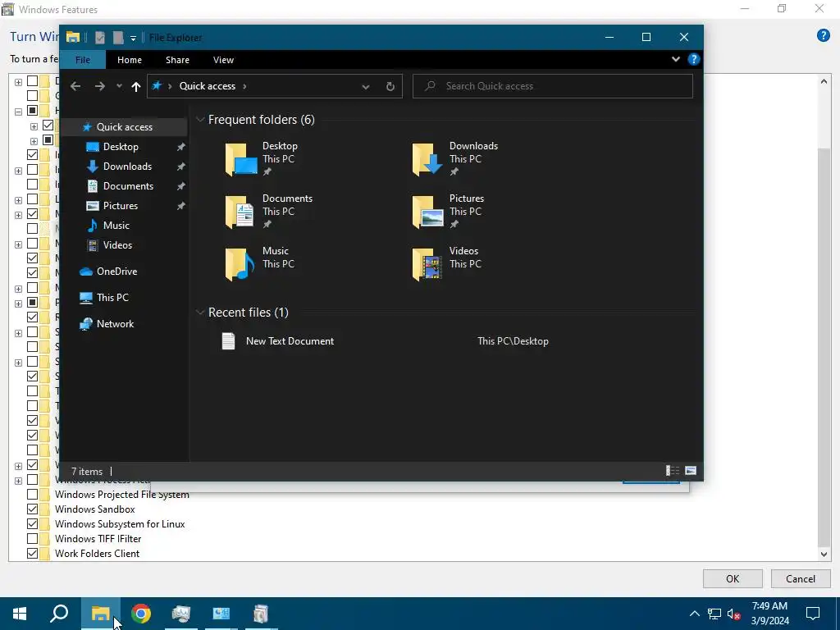Click the Windows Sandbox label
This screenshot has width=840, height=630.
tap(95, 509)
